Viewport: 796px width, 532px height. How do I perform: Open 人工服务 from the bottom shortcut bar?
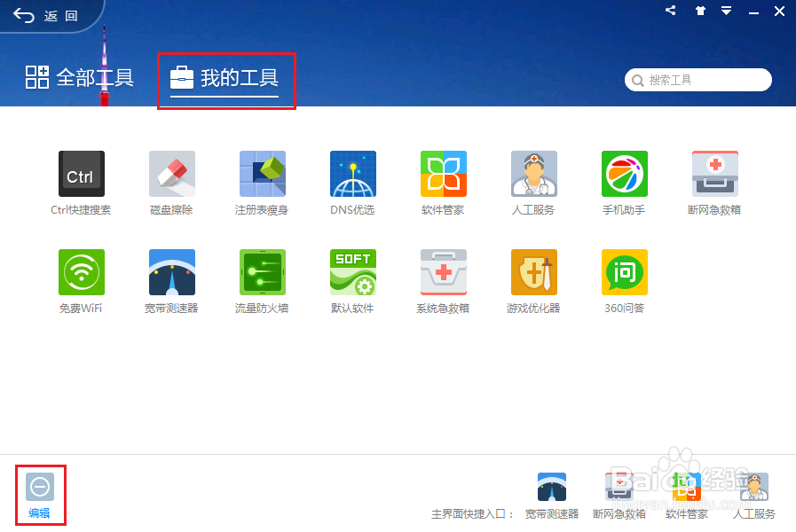(x=754, y=494)
